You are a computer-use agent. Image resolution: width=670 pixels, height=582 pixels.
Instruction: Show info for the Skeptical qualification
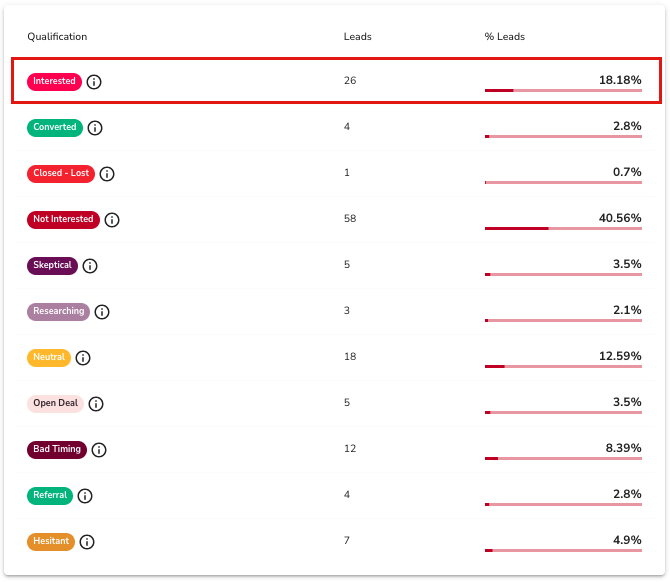[90, 266]
